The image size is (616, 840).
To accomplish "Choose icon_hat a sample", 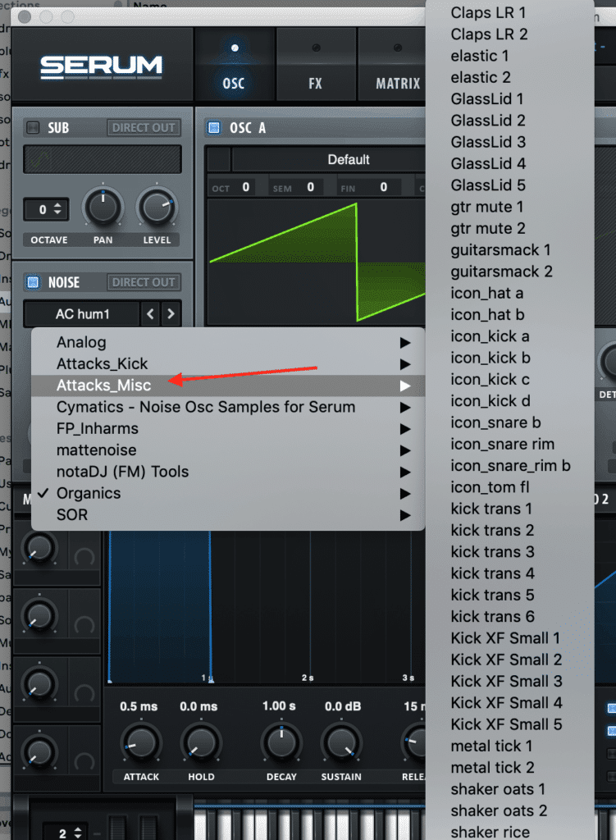I will tap(509, 293).
